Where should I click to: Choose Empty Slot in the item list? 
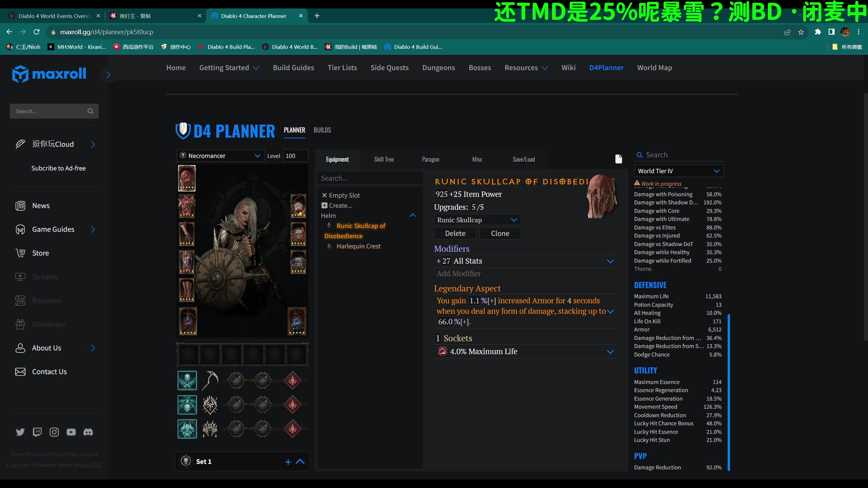pos(341,195)
